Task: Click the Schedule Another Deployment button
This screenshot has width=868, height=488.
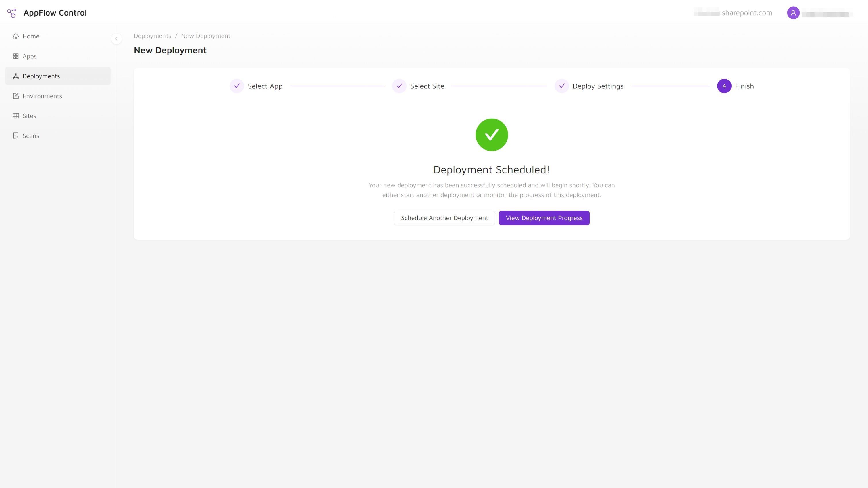Action: [x=444, y=218]
